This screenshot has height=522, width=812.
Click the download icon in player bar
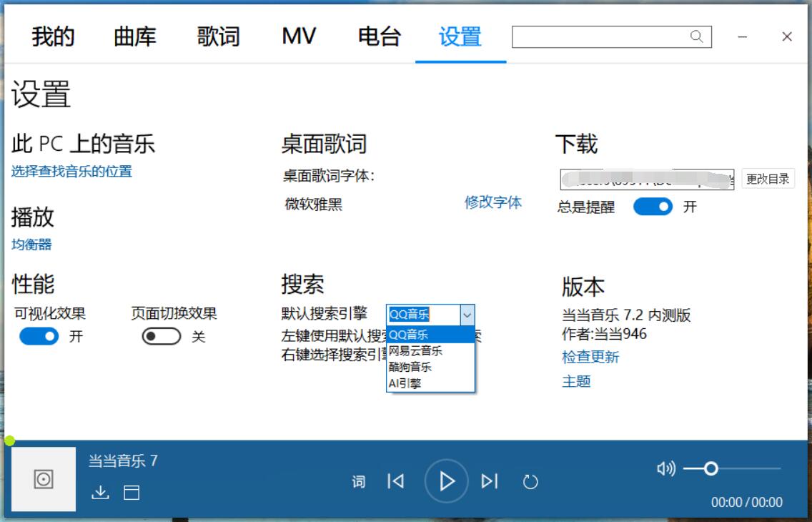(x=100, y=492)
